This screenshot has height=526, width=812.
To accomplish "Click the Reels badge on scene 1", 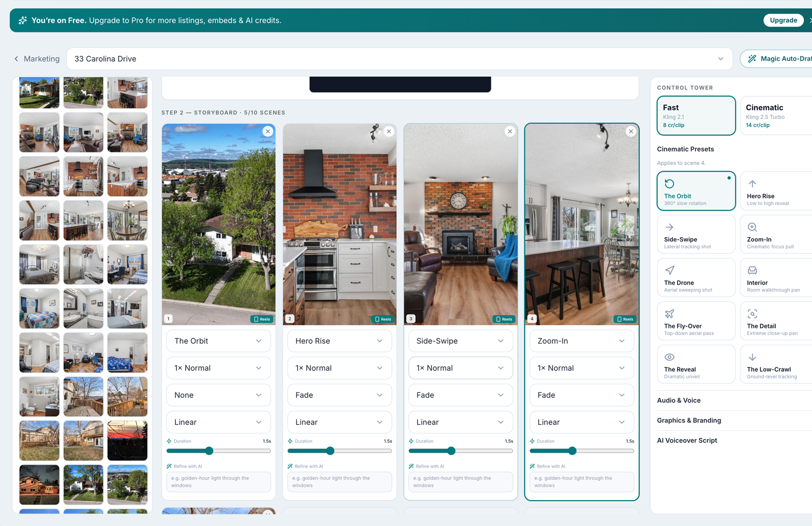I will click(x=262, y=319).
